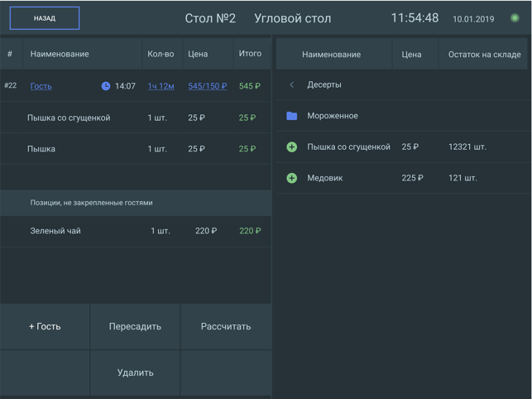Open the Гость link for guest #22
The height and width of the screenshot is (399, 532).
[41, 86]
